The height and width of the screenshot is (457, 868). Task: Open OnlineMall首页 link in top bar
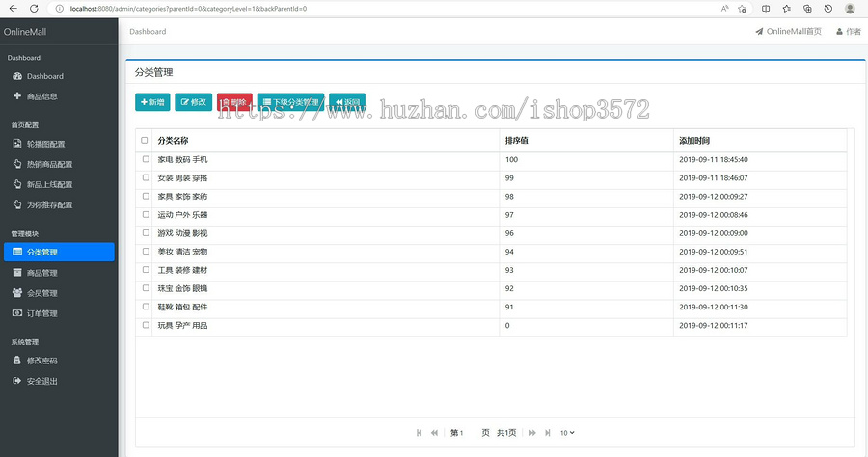788,32
